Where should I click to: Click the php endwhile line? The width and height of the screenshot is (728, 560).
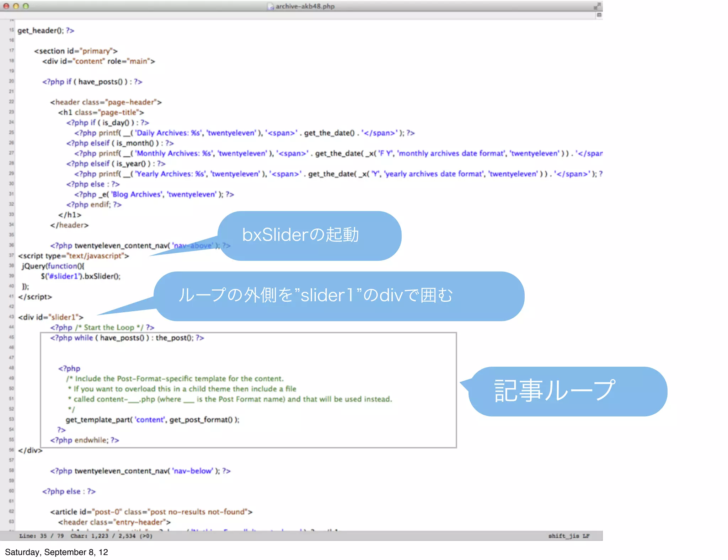click(84, 440)
